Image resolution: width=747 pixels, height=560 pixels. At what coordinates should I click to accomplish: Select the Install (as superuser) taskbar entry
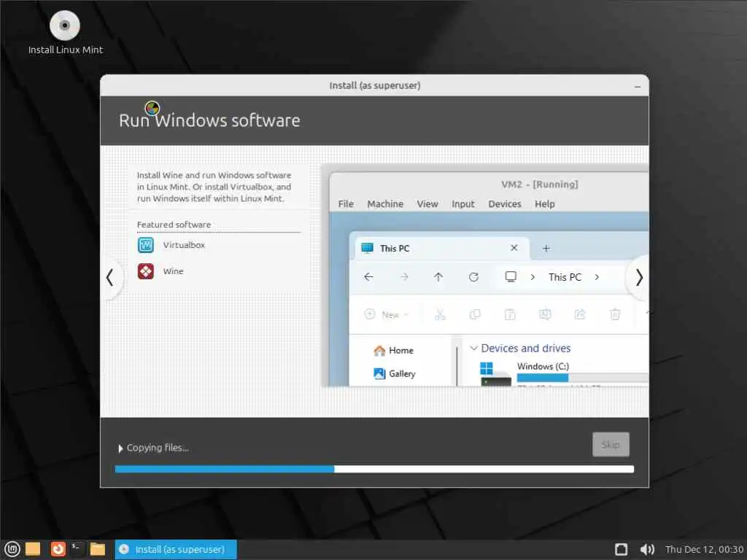tap(176, 550)
